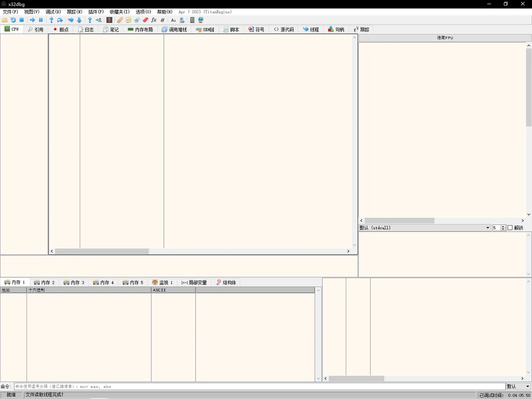Click the Comments speech bubble icon

pos(128,20)
